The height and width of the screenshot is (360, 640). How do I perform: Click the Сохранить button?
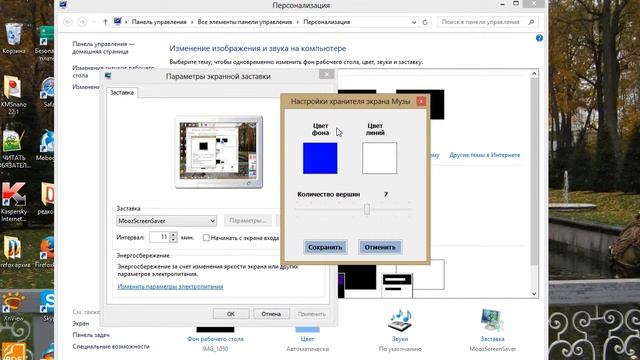[325, 247]
